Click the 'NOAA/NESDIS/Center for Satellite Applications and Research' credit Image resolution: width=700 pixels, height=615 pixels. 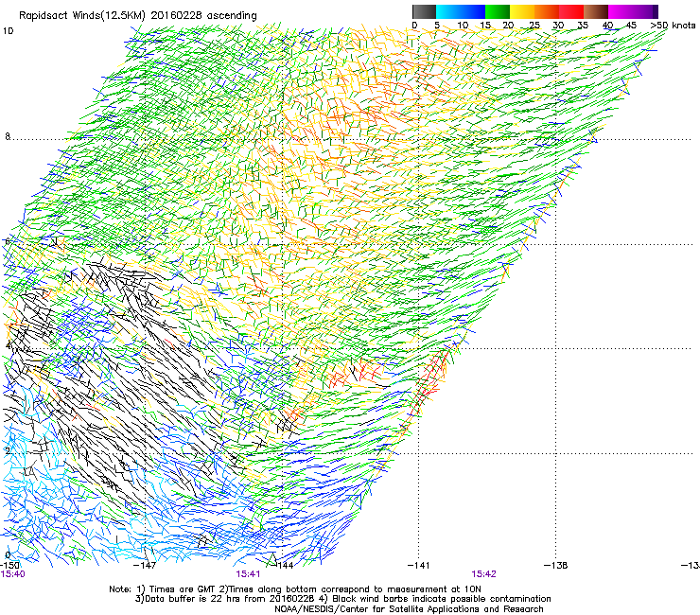click(409, 609)
